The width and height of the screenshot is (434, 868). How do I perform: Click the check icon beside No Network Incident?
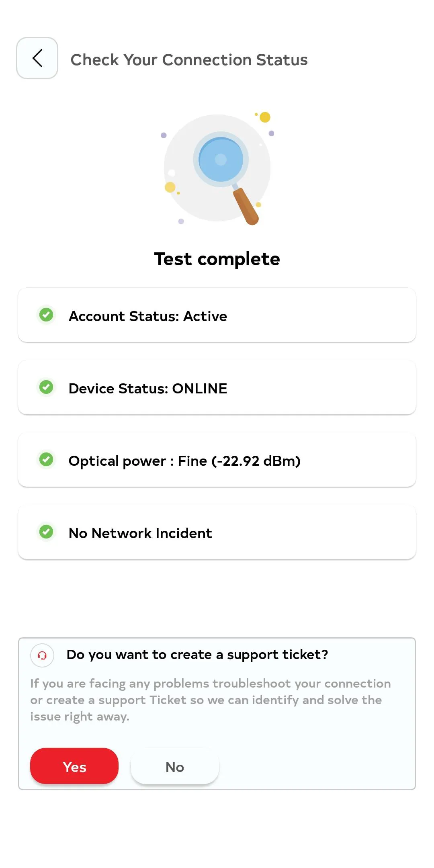tap(46, 532)
